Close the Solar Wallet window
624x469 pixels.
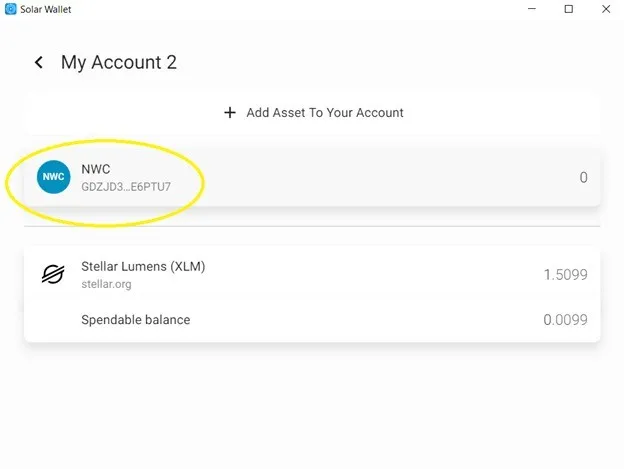click(606, 9)
